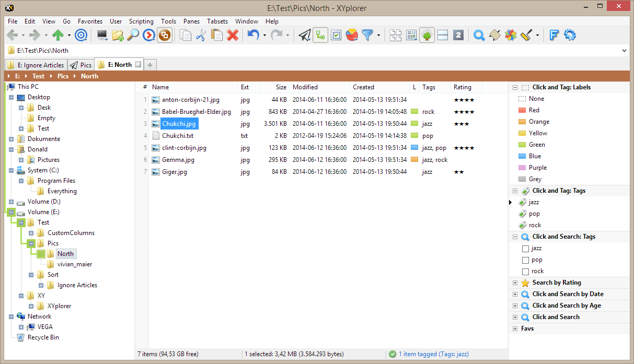Click the blue Undo arrow

(x=253, y=35)
